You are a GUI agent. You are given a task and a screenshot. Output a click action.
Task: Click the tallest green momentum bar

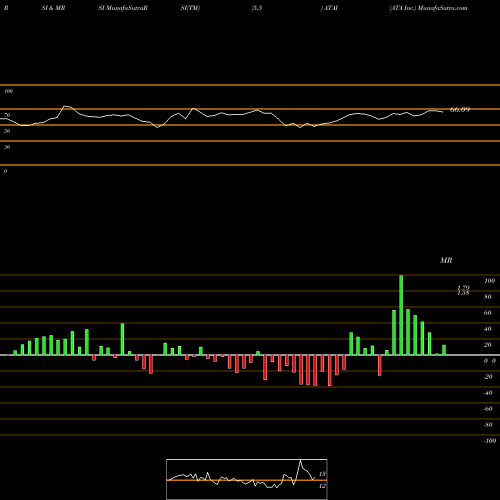click(x=401, y=315)
